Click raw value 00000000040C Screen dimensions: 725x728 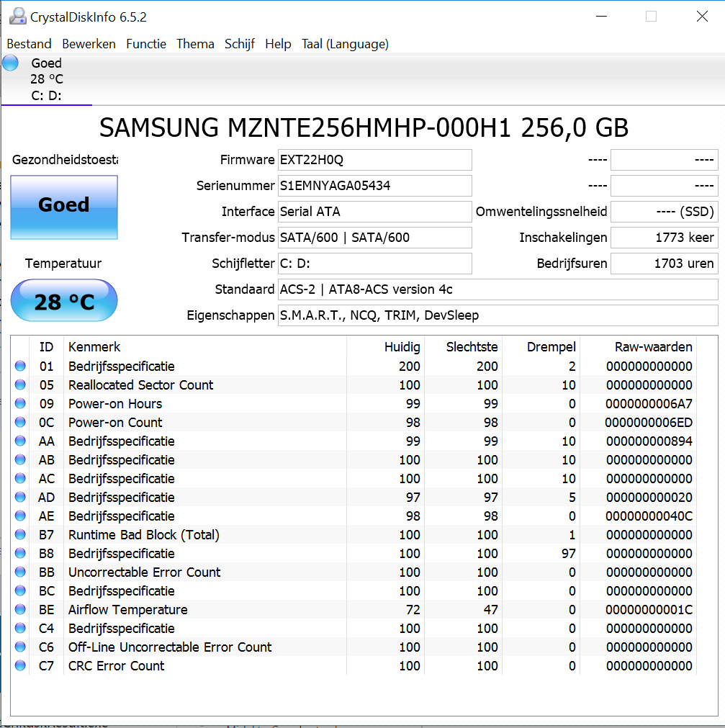(649, 516)
